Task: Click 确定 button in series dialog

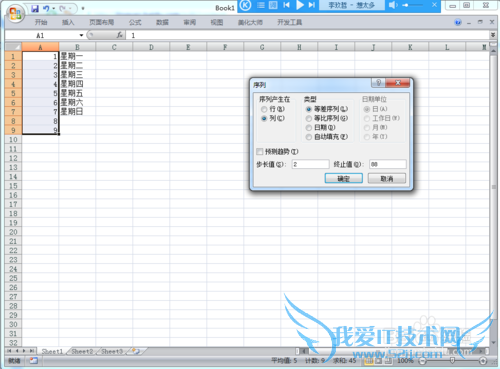Action: click(344, 179)
